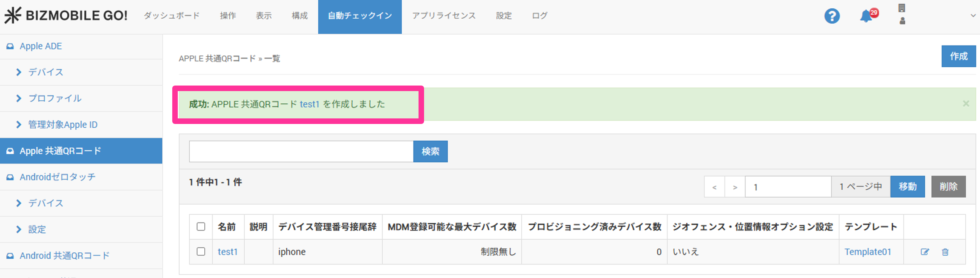Open the help question mark icon
Screen dimensions: 980x278
click(x=832, y=16)
